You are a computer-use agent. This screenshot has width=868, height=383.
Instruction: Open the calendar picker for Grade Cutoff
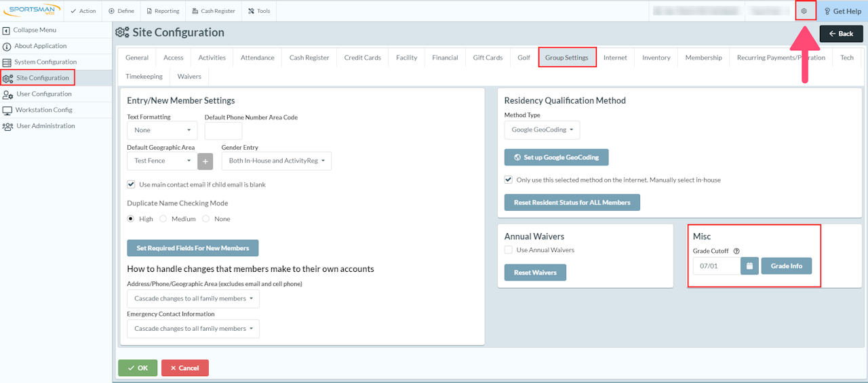(749, 266)
